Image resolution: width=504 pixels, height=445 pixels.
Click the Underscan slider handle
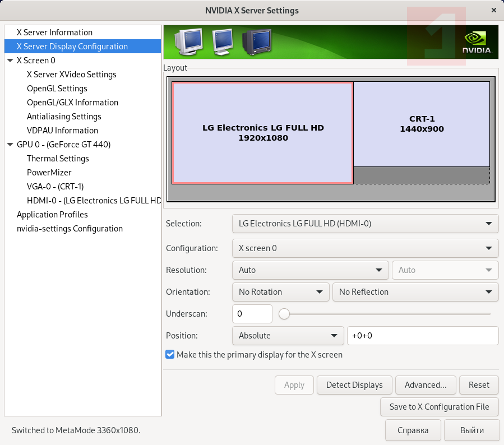(284, 314)
